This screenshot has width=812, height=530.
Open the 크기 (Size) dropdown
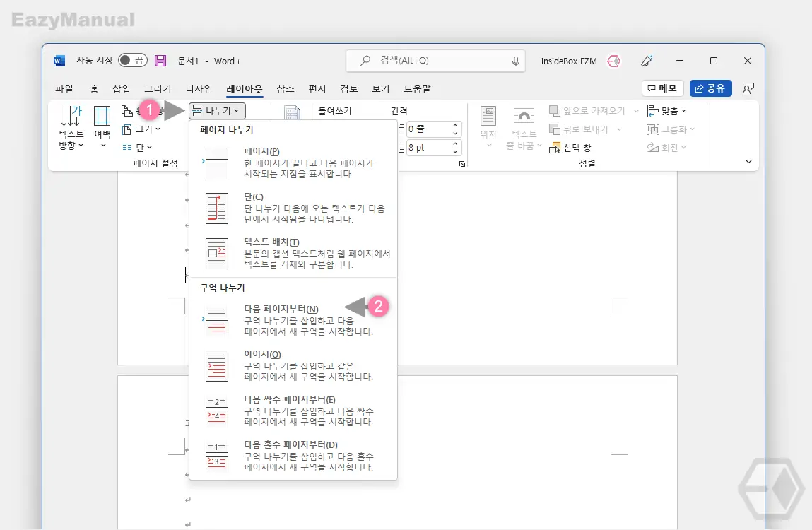141,129
